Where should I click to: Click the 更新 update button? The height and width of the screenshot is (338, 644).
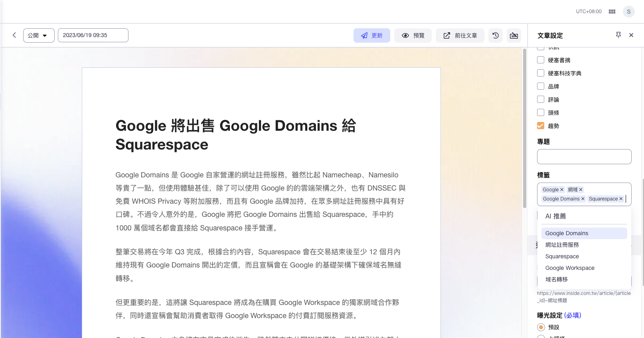point(371,35)
